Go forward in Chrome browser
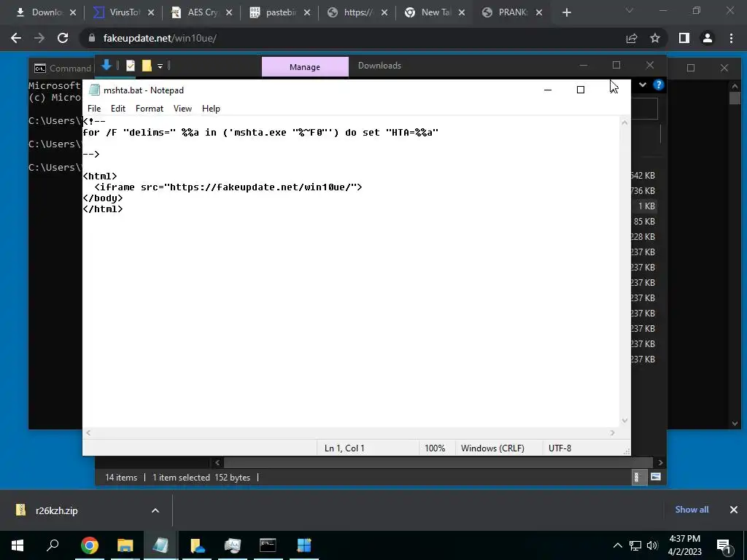Viewport: 747px width, 560px height. pyautogui.click(x=39, y=38)
